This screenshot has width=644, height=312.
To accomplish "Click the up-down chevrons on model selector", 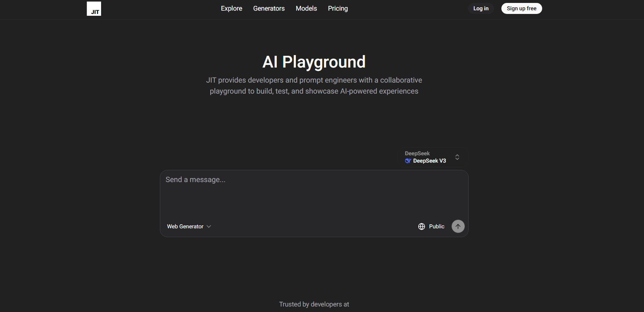I will point(457,157).
